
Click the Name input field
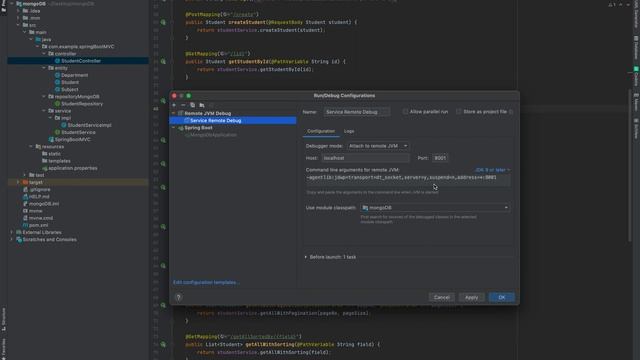coord(356,112)
